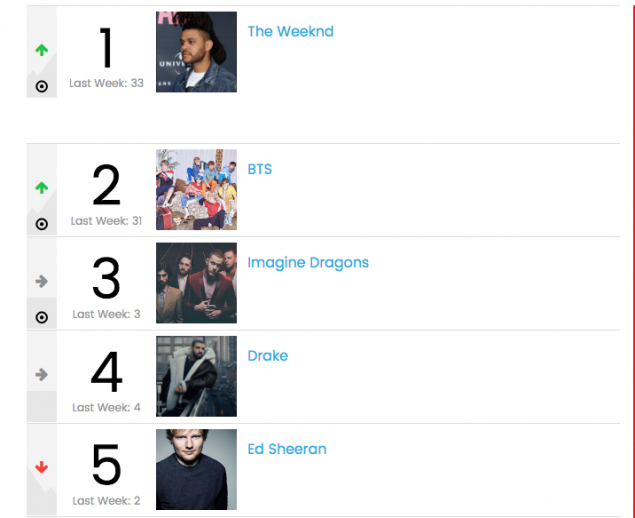Click Ed Sheeran's portrait thumbnail
The image size is (635, 518).
[196, 469]
